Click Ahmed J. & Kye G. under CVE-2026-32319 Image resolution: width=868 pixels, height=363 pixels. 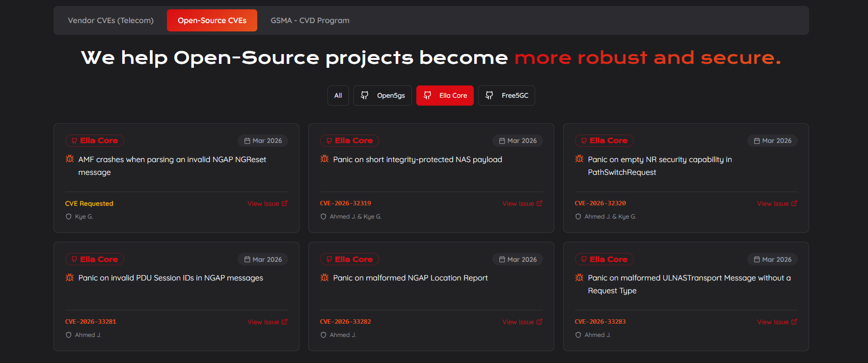tap(355, 217)
